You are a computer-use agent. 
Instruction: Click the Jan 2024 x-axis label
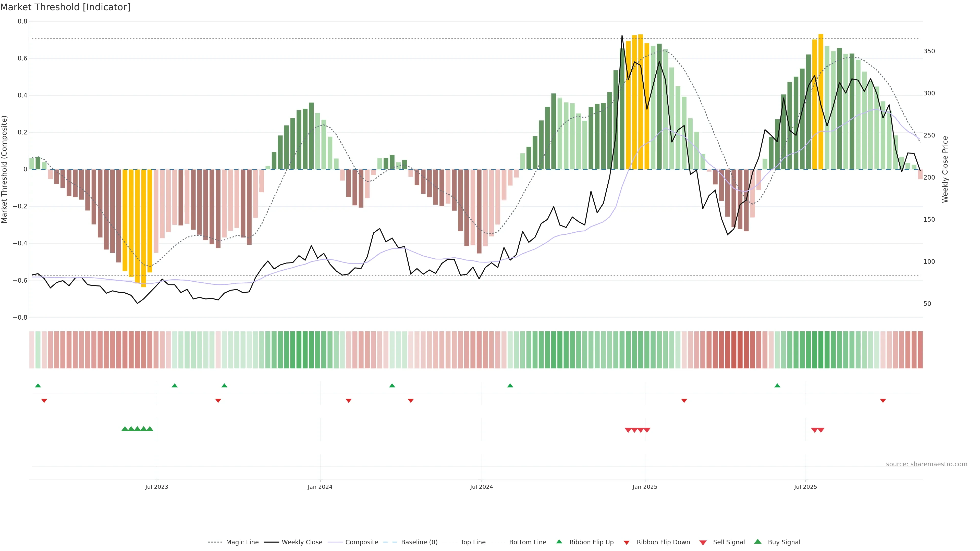tap(320, 487)
